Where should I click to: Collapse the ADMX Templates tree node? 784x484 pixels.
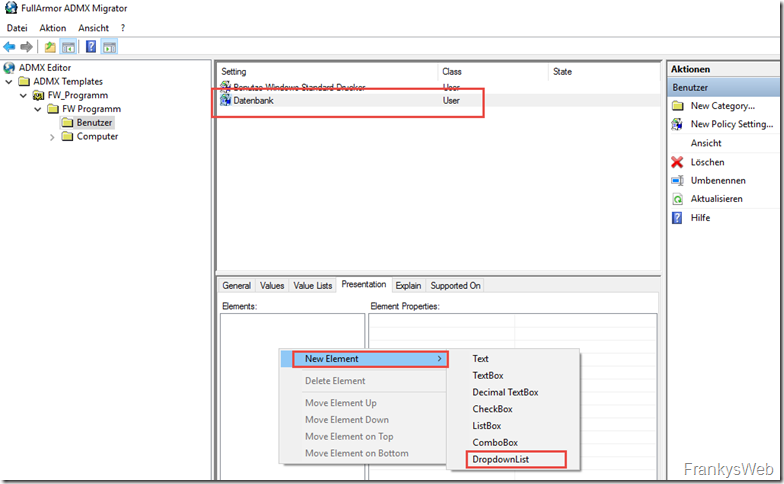tap(8, 82)
